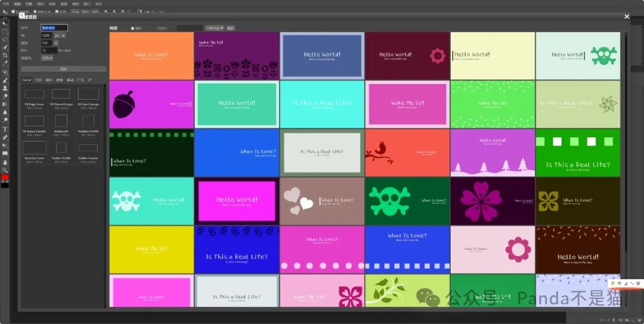Select the Path Select arrow tool
Screen dimensions: 644x324
pos(5,146)
